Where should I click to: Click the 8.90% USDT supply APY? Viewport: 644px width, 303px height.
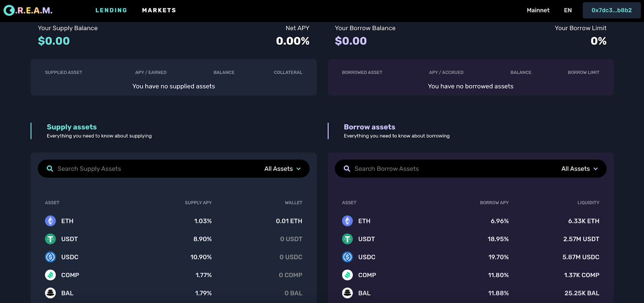point(202,239)
